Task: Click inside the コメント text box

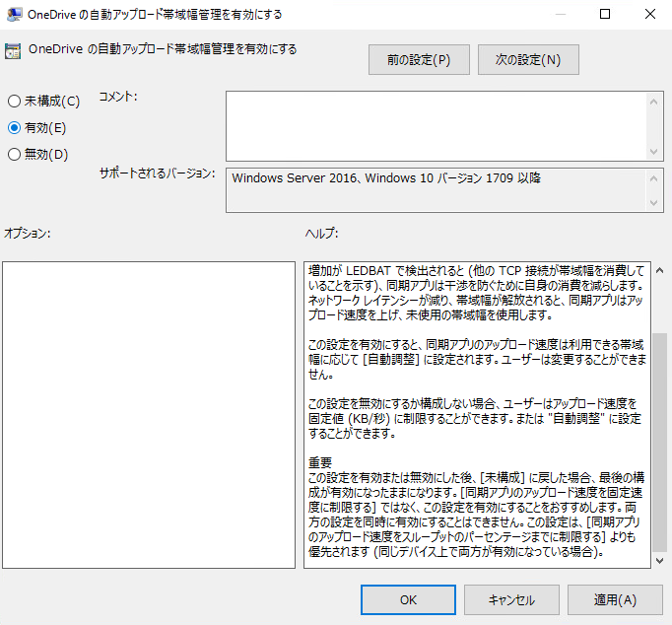Action: click(436, 126)
